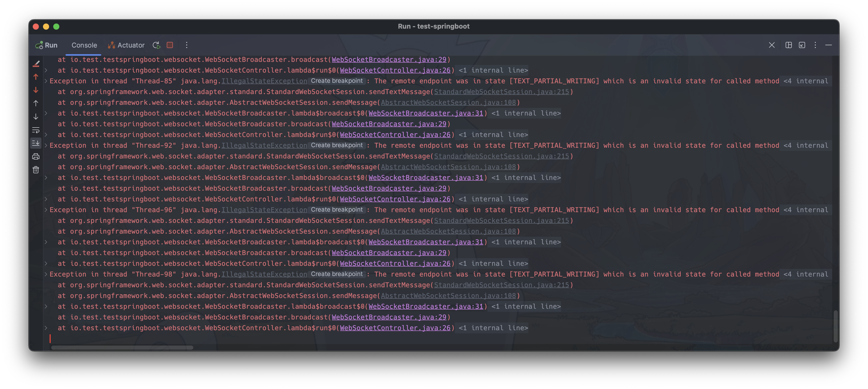Screen dimensions: 868x389
Task: Click the horizontal scrollbar at console bottom
Action: 122,348
